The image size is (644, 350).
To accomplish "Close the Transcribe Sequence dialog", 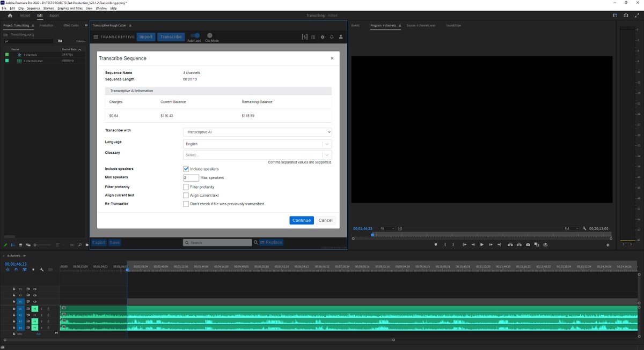I will point(332,58).
